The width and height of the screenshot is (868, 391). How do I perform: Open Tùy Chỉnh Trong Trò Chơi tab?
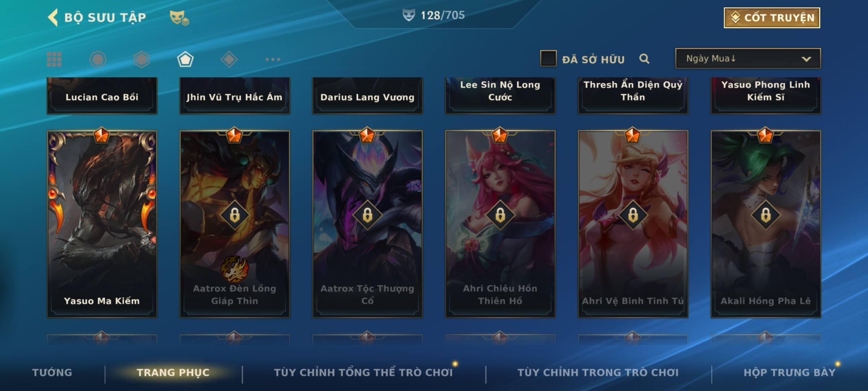point(598,373)
